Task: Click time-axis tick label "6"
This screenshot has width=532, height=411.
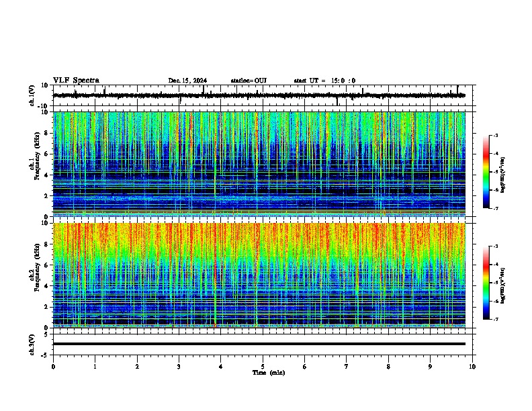Action: [305, 367]
